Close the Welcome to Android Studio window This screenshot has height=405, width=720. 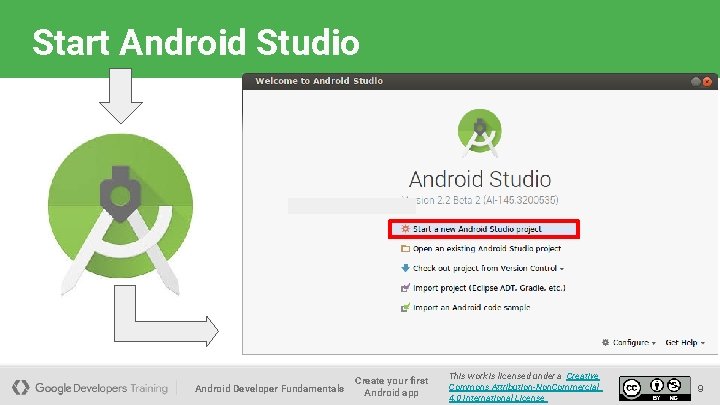click(x=707, y=82)
